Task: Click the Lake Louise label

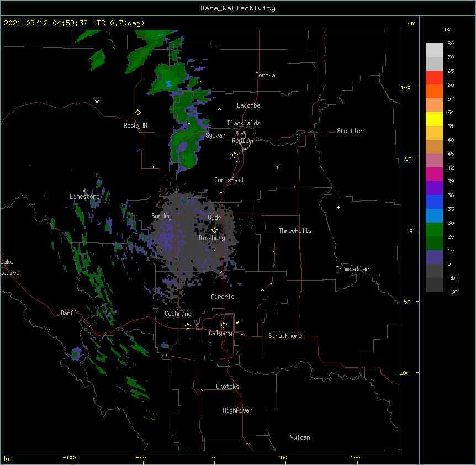Action: pyautogui.click(x=10, y=267)
